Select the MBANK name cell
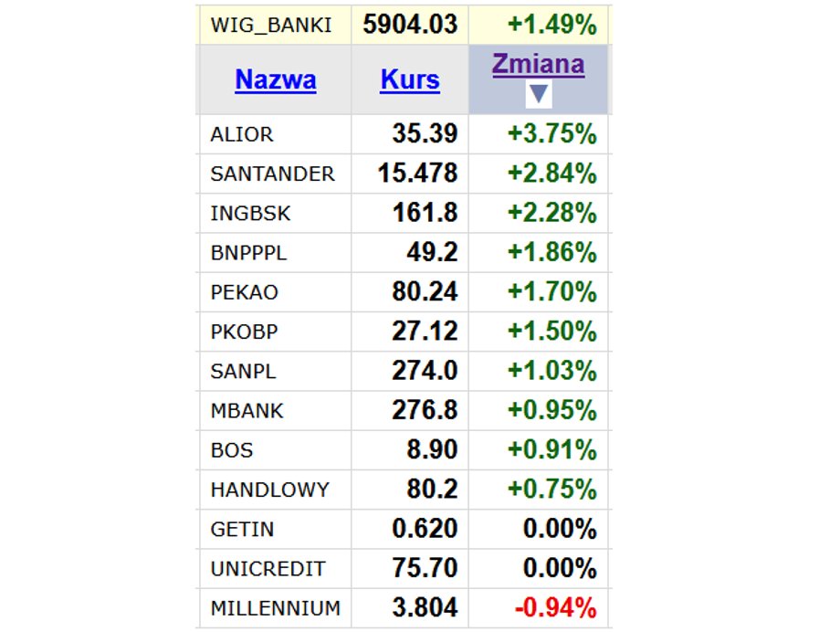 [247, 411]
